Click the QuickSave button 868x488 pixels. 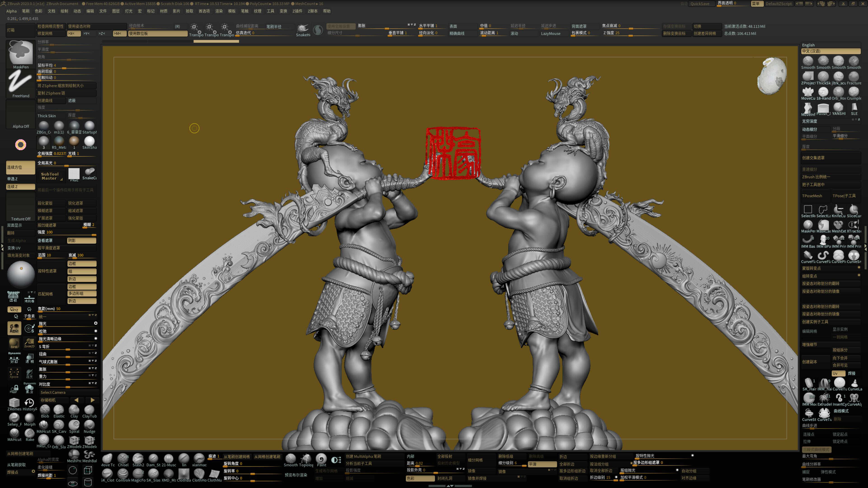coord(700,4)
